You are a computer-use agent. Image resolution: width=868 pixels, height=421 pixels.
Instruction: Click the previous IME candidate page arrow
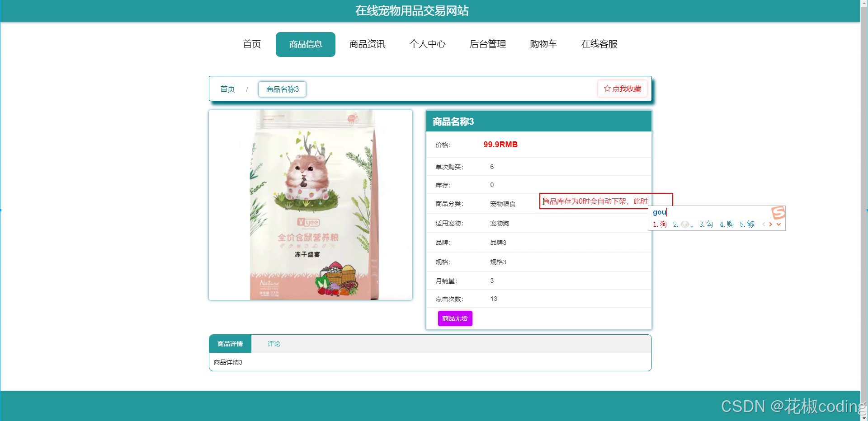[x=764, y=225]
